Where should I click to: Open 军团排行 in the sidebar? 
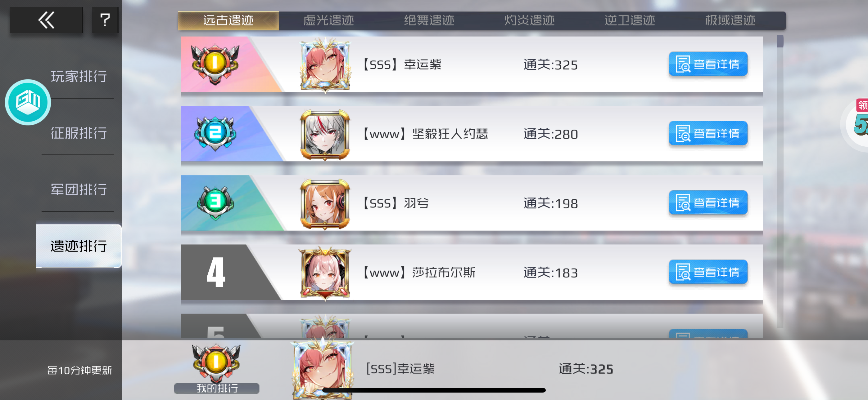tap(79, 189)
